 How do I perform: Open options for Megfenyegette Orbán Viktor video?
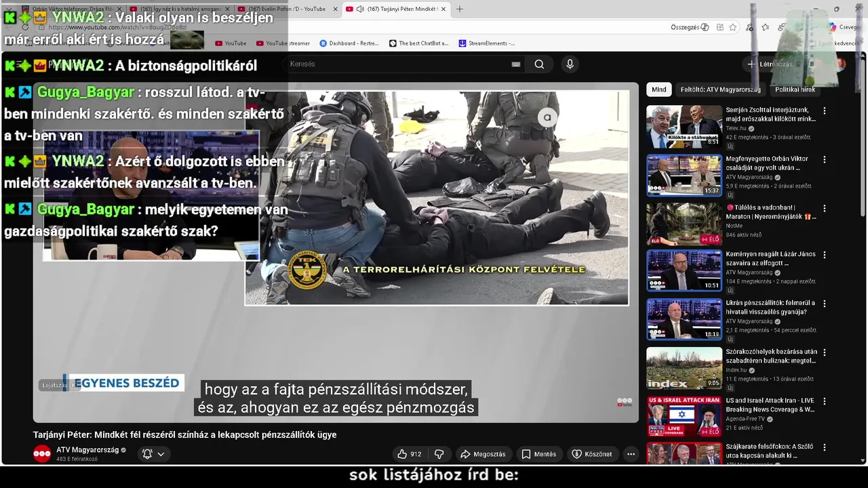tap(825, 160)
